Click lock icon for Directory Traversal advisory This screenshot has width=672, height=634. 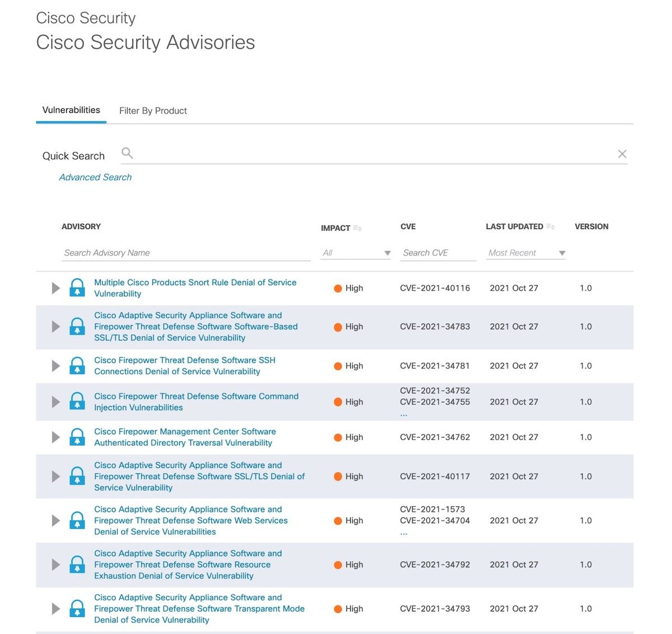(77, 437)
